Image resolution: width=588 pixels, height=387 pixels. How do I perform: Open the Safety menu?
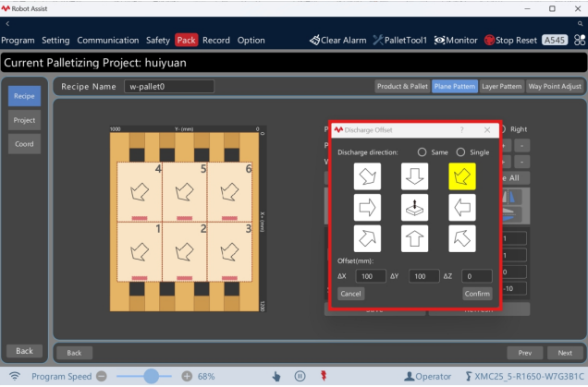pos(158,40)
